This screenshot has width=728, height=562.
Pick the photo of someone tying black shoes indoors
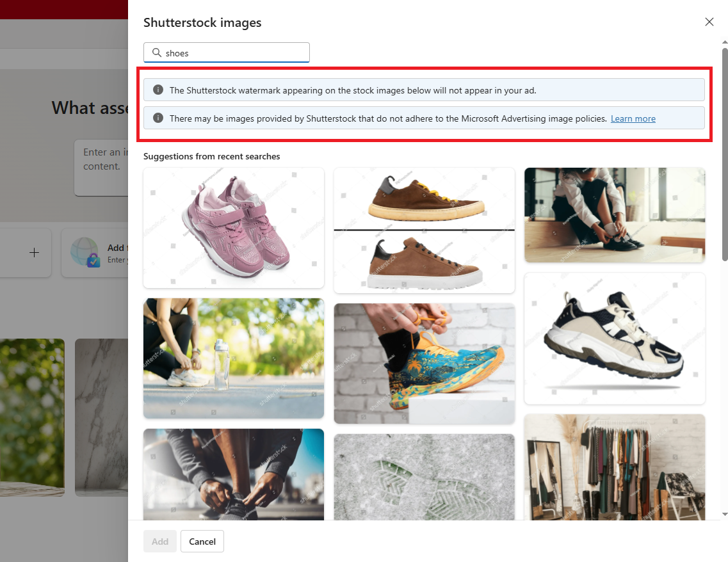614,214
